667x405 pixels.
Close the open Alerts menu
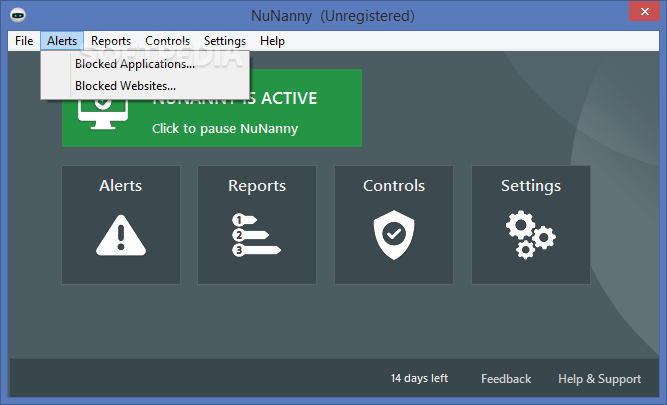tap(62, 41)
